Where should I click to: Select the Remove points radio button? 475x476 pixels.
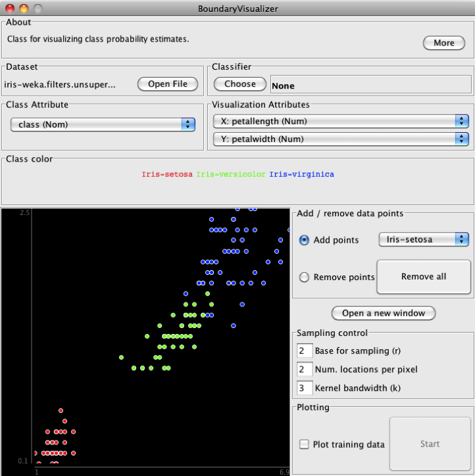click(304, 277)
